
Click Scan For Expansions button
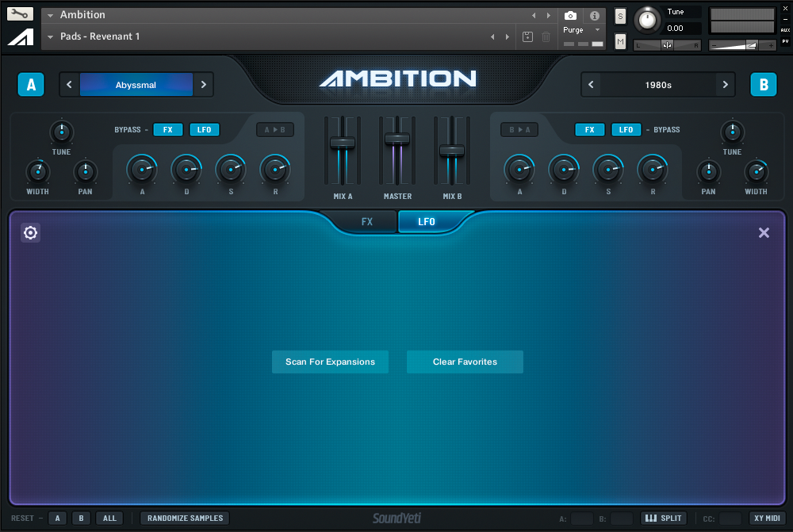[x=330, y=362]
